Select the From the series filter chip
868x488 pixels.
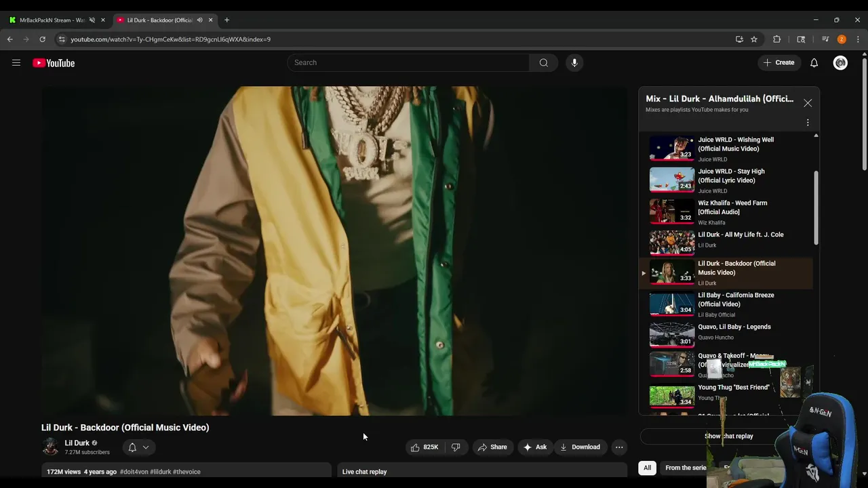(x=686, y=468)
